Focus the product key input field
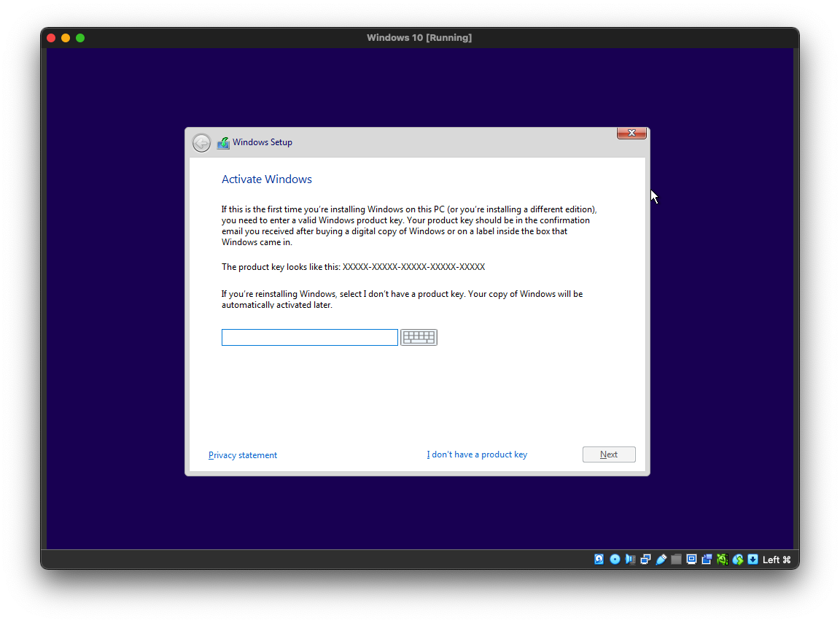Image resolution: width=840 pixels, height=623 pixels. coord(309,337)
